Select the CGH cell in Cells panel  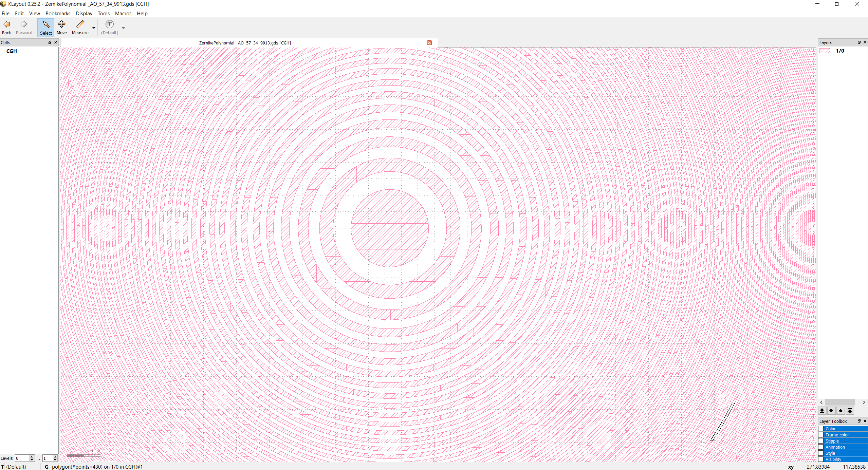pyautogui.click(x=12, y=51)
